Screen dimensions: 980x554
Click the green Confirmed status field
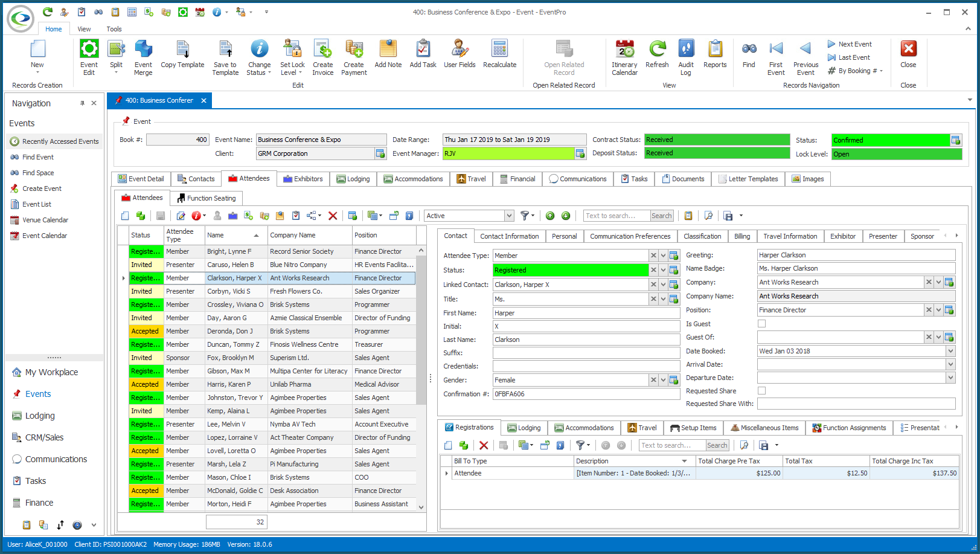pyautogui.click(x=891, y=140)
